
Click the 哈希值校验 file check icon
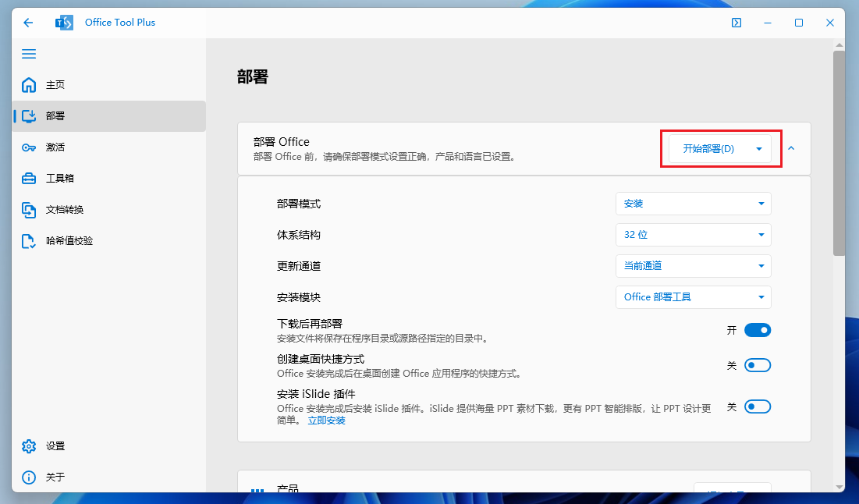pyautogui.click(x=29, y=241)
